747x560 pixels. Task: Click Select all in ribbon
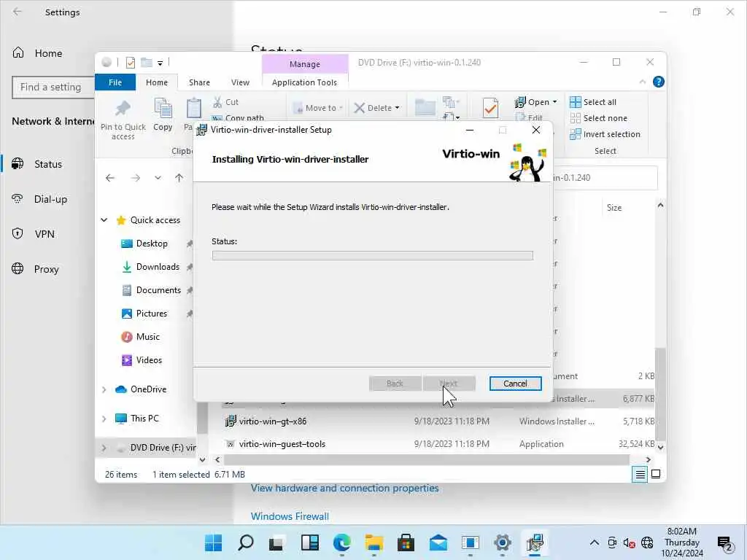[593, 102]
